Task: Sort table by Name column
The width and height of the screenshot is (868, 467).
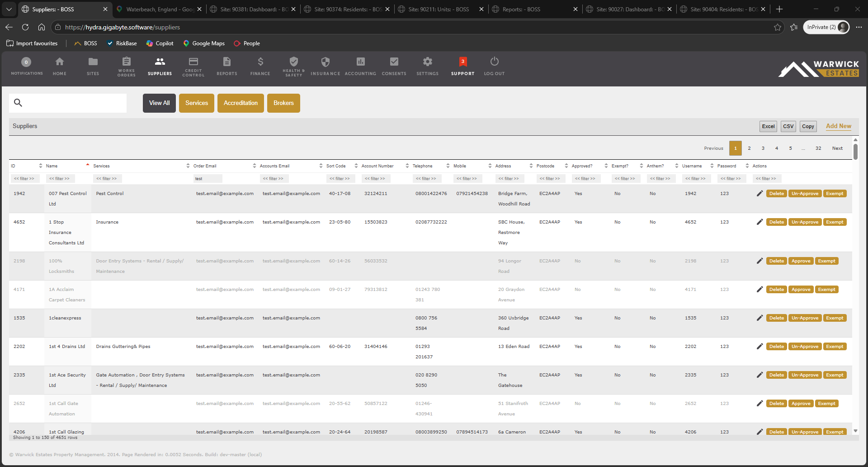Action: (68, 166)
